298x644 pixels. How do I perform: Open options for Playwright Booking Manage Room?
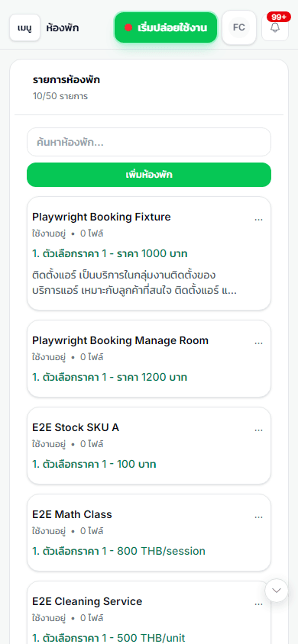[x=258, y=343]
